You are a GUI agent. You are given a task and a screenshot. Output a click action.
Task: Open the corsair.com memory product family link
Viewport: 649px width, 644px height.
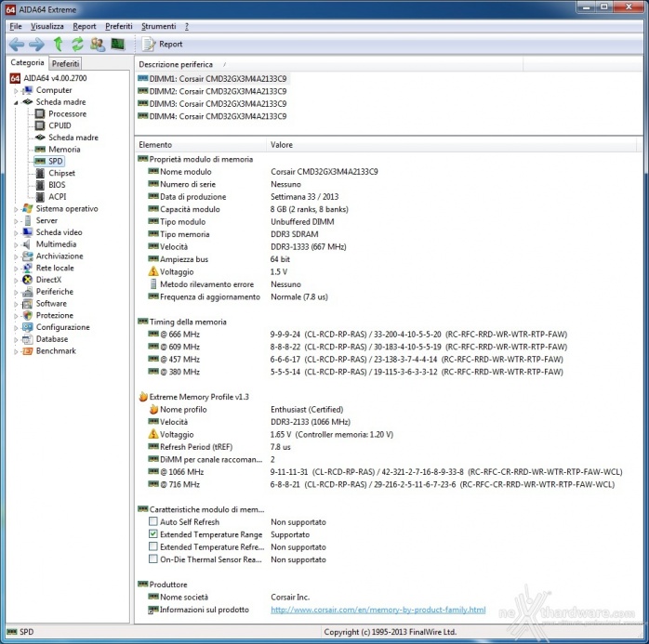(377, 610)
